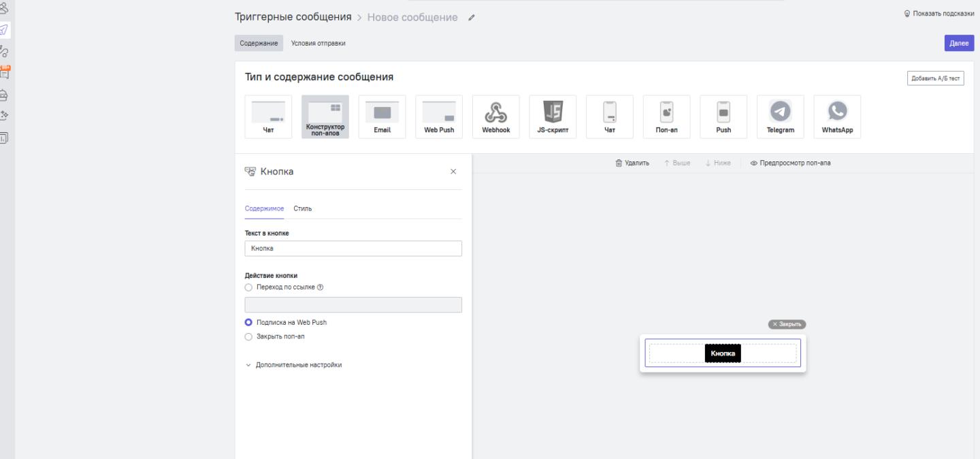Select the mobile phone Чат type
Screen dimensions: 980x459
(x=610, y=116)
